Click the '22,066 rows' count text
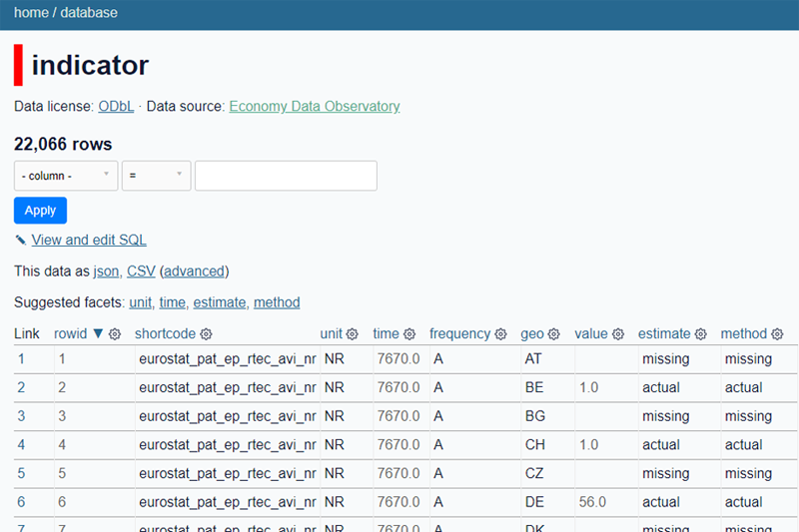The width and height of the screenshot is (799, 532). coord(63,144)
